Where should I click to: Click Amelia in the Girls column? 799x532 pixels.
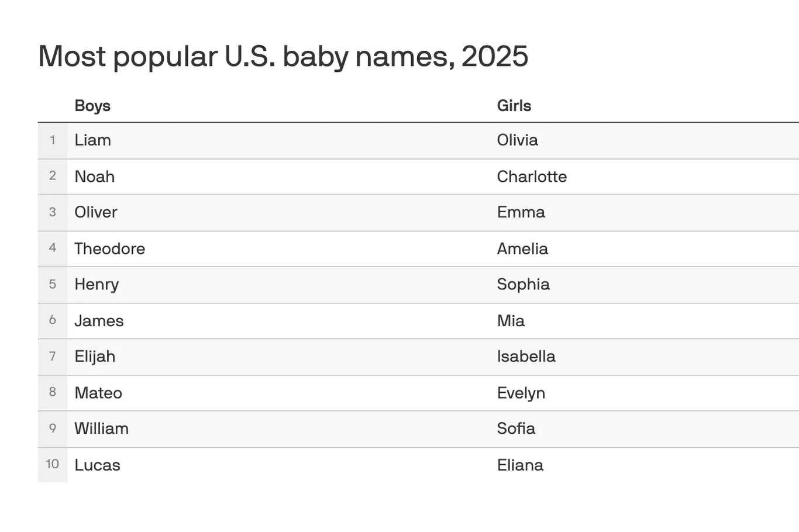[522, 248]
